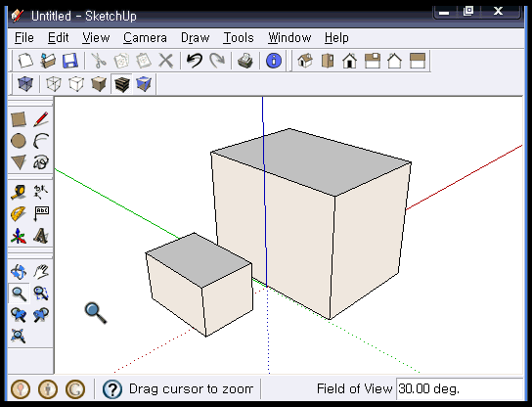Select the 3D Text tool
This screenshot has height=407, width=532.
tap(41, 236)
